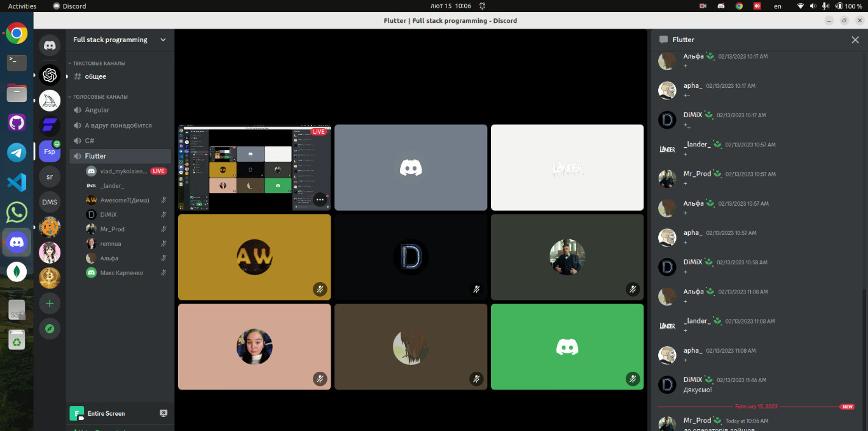Click the Entire Screen stream label
This screenshot has width=868, height=431.
106,414
